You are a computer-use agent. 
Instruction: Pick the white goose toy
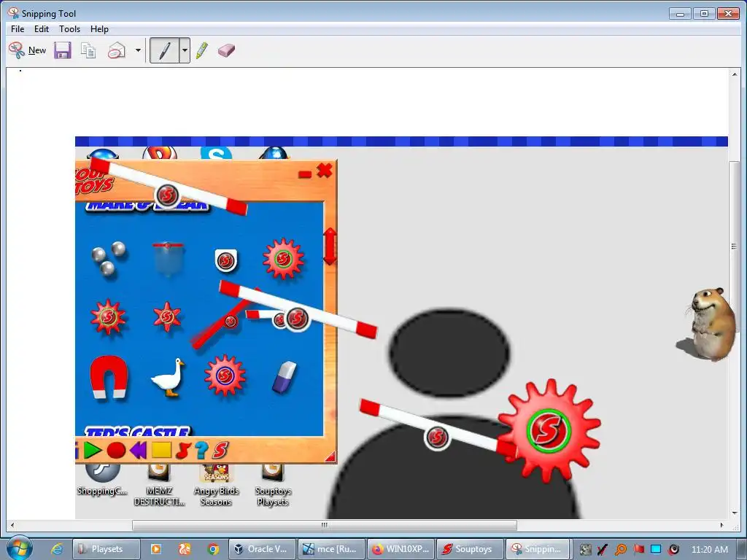(168, 377)
